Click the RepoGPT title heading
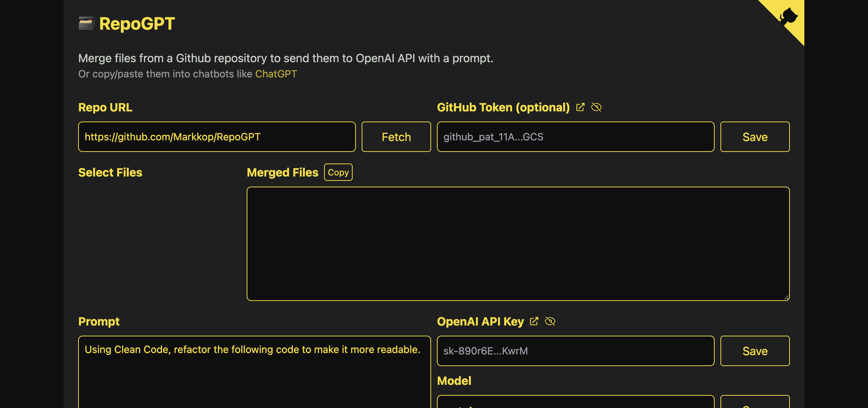868x408 pixels. pyautogui.click(x=137, y=24)
